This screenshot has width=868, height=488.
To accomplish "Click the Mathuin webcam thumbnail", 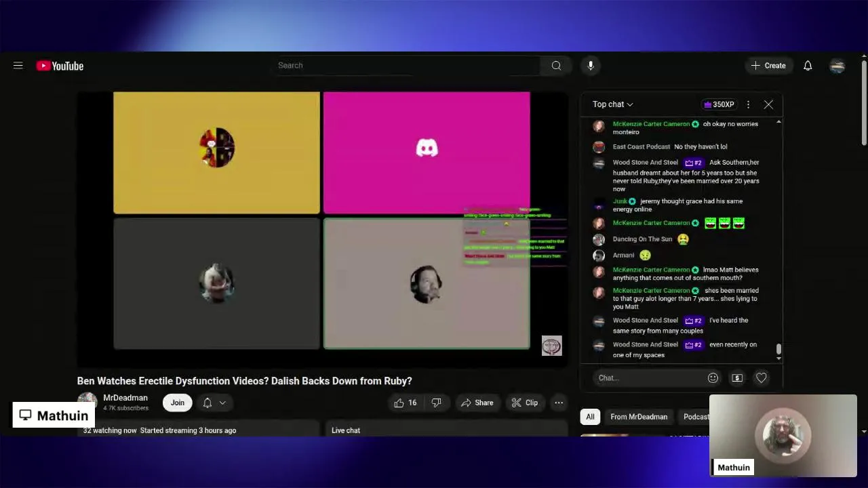I will 783,436.
